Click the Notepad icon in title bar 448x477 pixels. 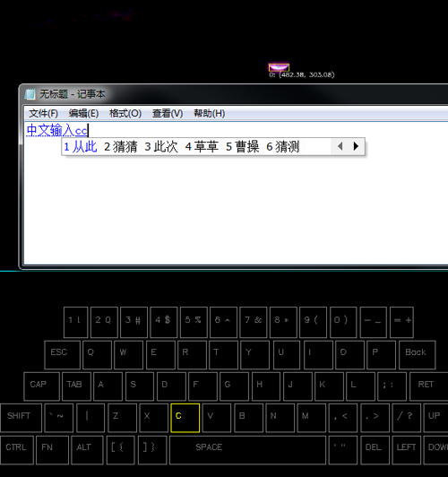30,94
